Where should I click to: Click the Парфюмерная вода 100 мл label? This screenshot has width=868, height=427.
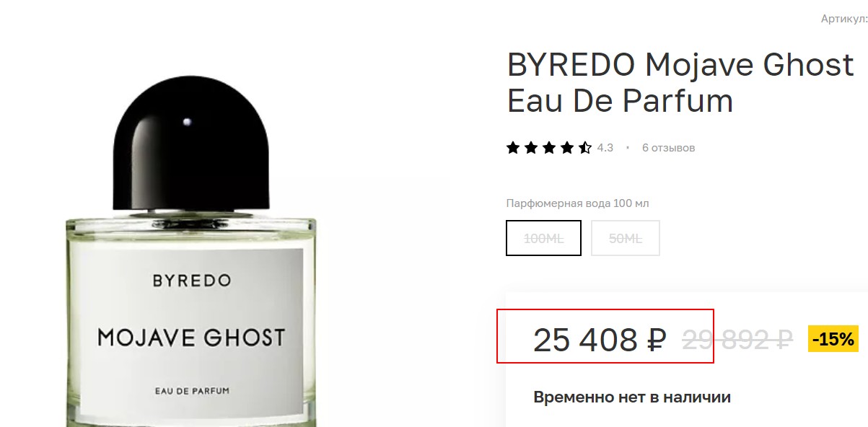578,203
